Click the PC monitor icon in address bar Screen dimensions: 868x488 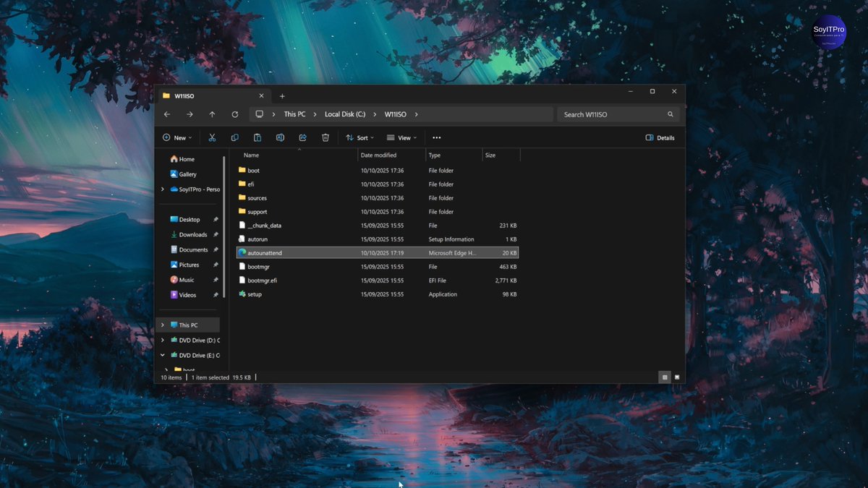259,114
